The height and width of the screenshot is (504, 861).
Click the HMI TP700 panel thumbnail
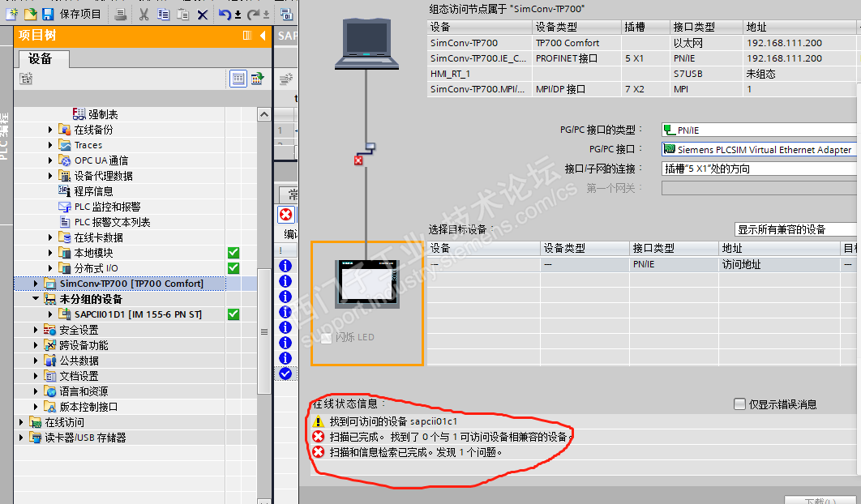pyautogui.click(x=366, y=284)
